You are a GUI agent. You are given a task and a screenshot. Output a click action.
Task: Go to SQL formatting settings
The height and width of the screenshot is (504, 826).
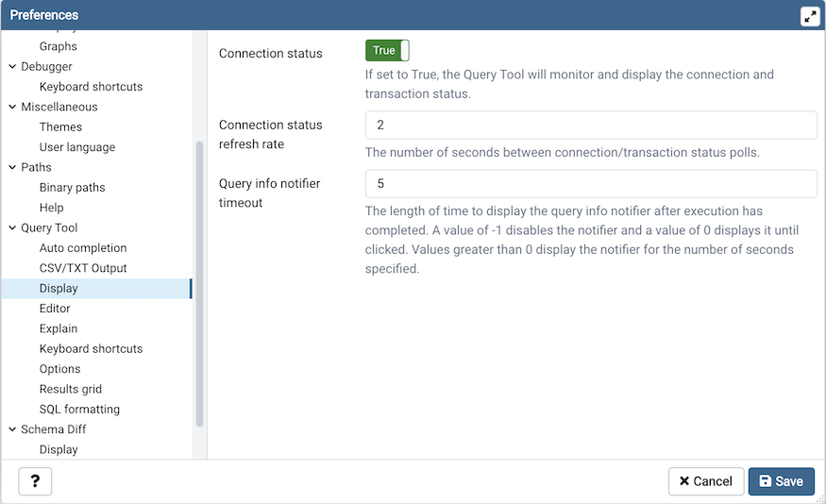tap(79, 410)
